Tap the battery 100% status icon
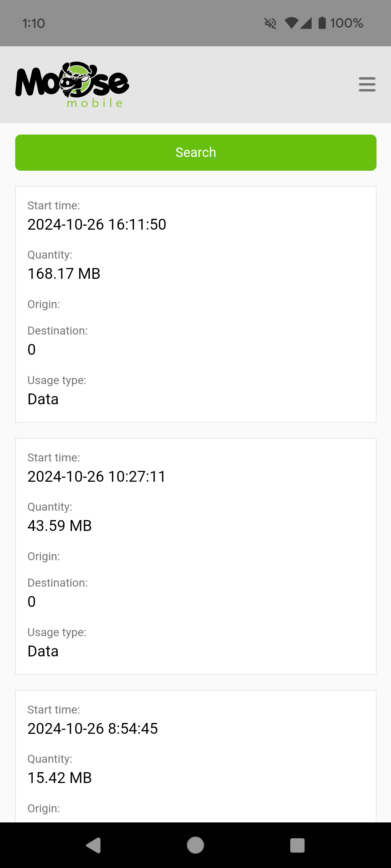The image size is (391, 868). click(340, 23)
